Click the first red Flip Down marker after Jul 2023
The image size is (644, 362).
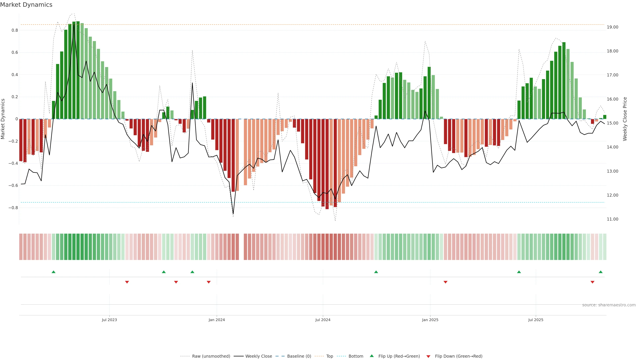point(127,282)
